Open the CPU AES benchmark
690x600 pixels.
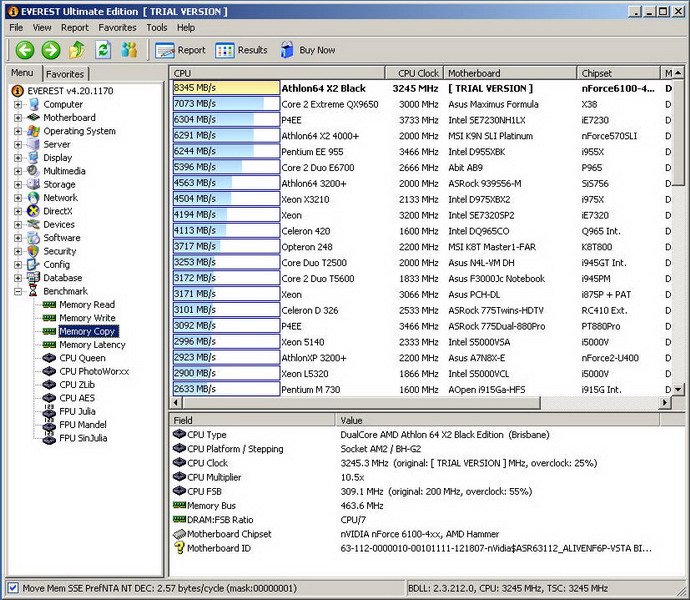77,398
